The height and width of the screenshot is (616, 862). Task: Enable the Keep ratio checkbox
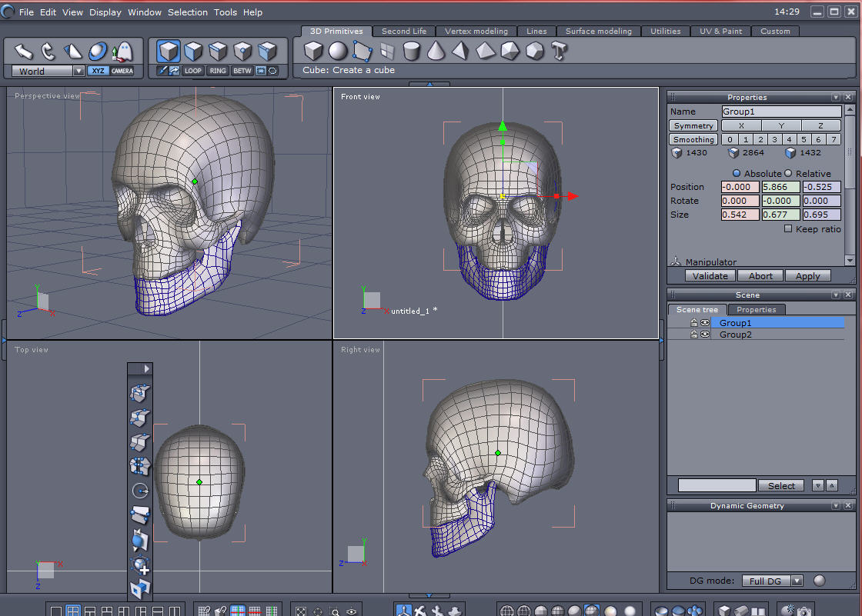[788, 228]
